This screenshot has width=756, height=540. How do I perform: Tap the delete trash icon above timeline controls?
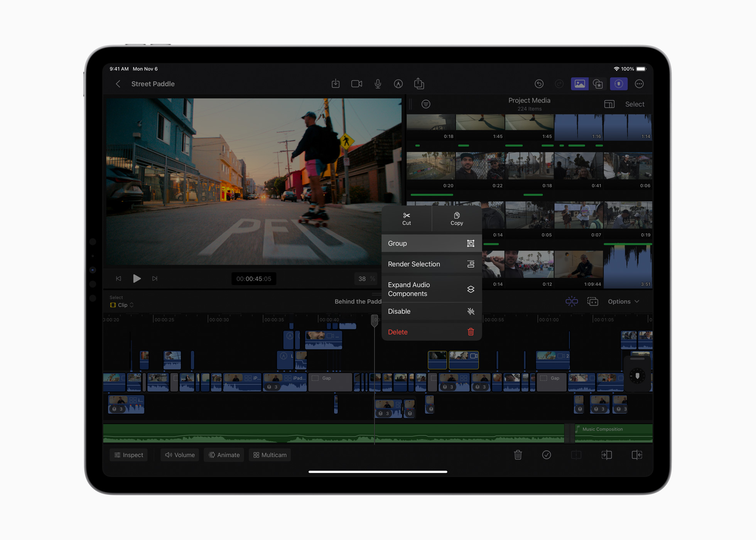pos(518,455)
